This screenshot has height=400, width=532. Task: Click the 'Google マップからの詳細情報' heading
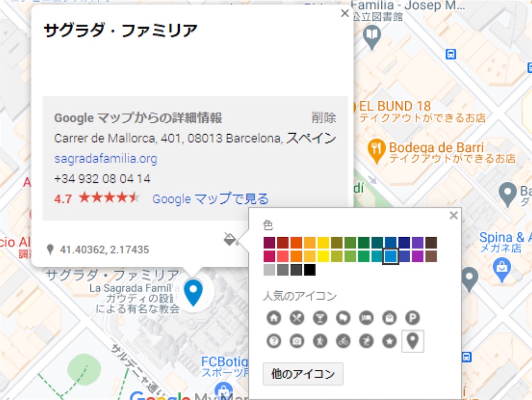click(x=138, y=118)
